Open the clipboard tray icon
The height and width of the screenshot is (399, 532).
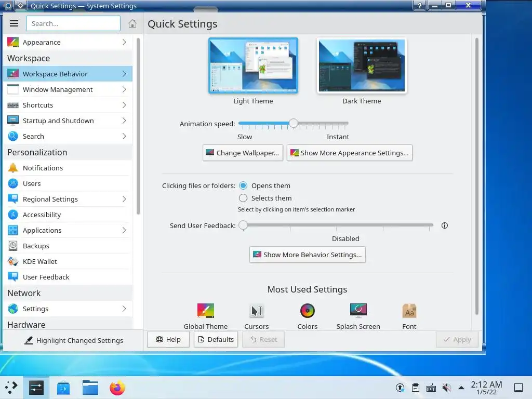tap(416, 388)
